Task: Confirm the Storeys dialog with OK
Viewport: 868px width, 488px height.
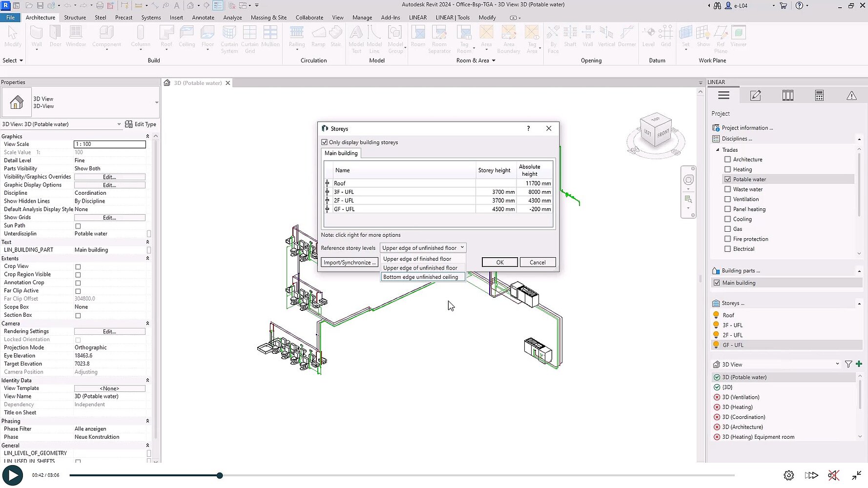Action: pyautogui.click(x=499, y=263)
